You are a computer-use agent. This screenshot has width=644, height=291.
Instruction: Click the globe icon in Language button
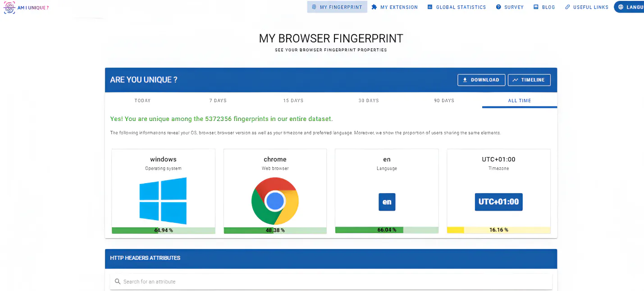tap(621, 7)
